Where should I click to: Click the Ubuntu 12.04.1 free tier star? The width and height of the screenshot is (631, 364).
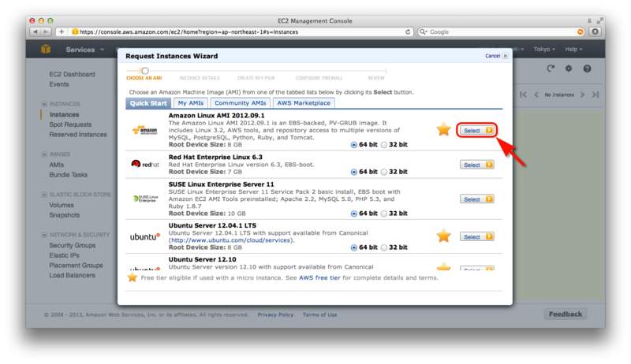pyautogui.click(x=443, y=236)
